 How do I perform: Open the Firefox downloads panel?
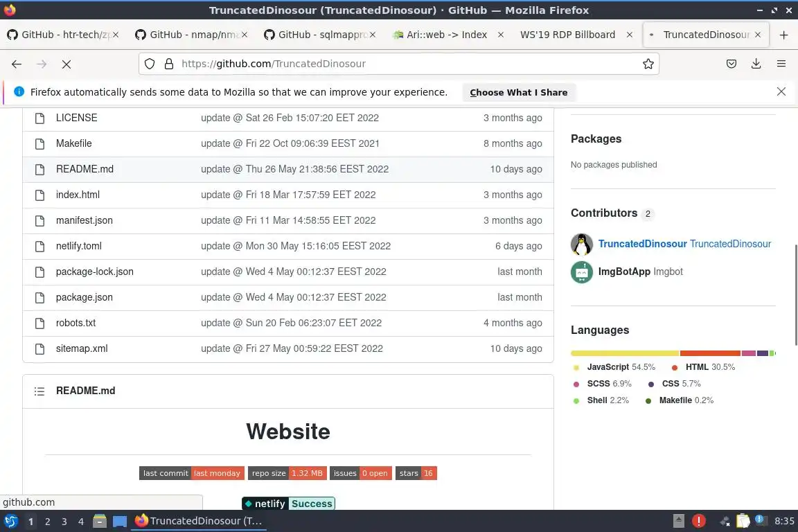pyautogui.click(x=756, y=64)
